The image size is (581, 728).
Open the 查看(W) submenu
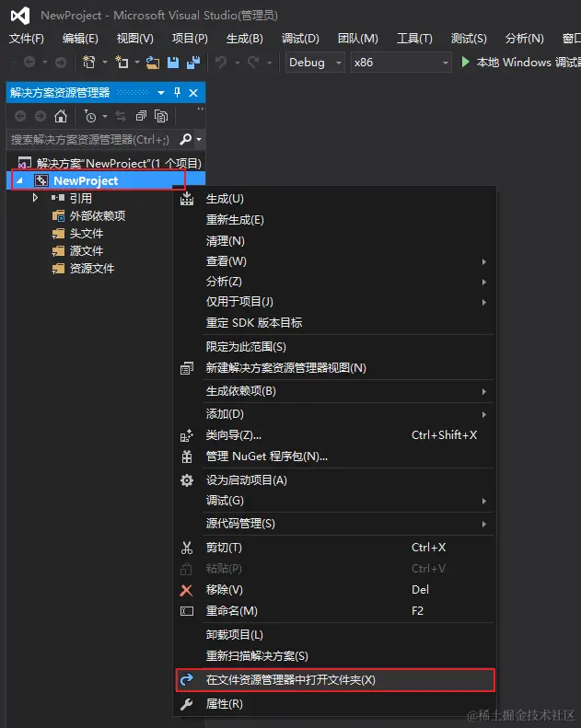334,261
